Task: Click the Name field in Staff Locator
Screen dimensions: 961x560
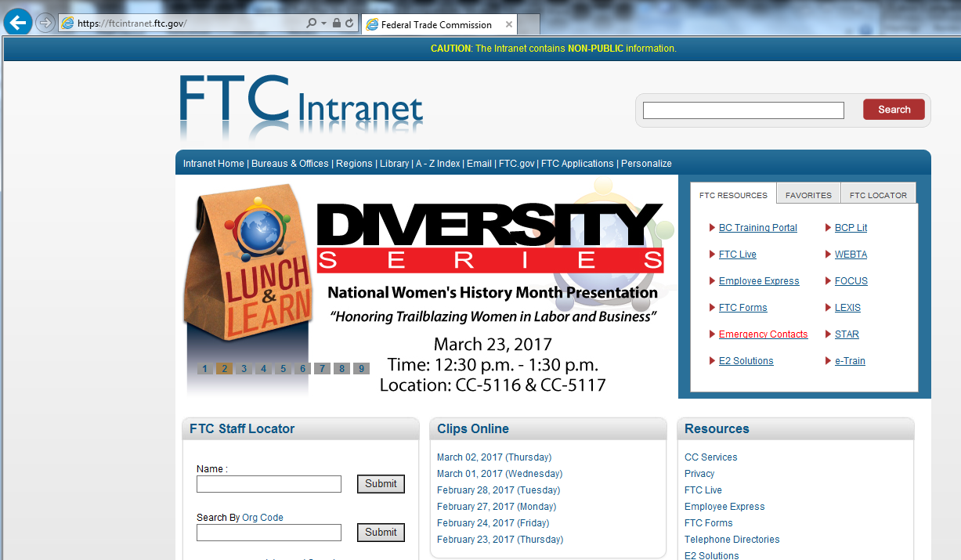Action: (269, 484)
